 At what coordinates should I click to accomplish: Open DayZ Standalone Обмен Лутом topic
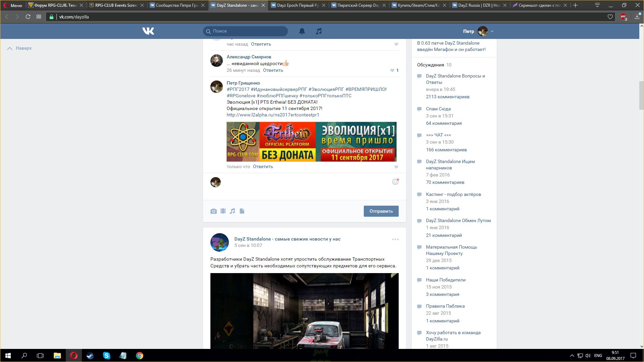458,220
